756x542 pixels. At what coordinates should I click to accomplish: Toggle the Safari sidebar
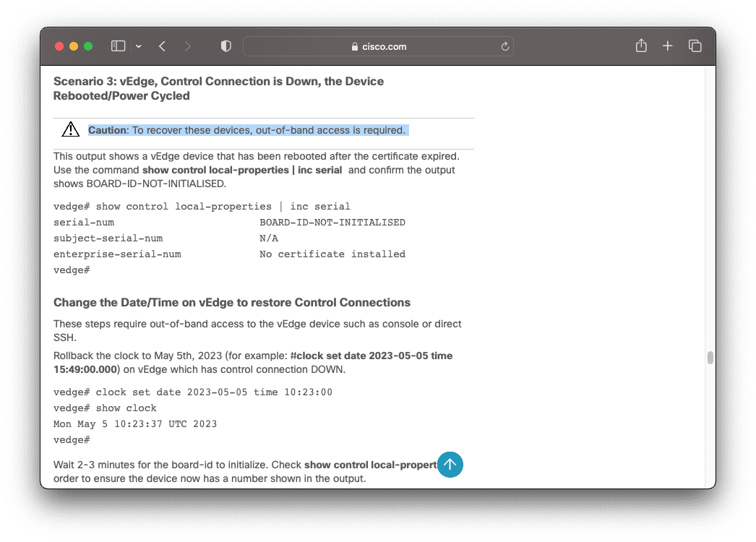pyautogui.click(x=118, y=46)
